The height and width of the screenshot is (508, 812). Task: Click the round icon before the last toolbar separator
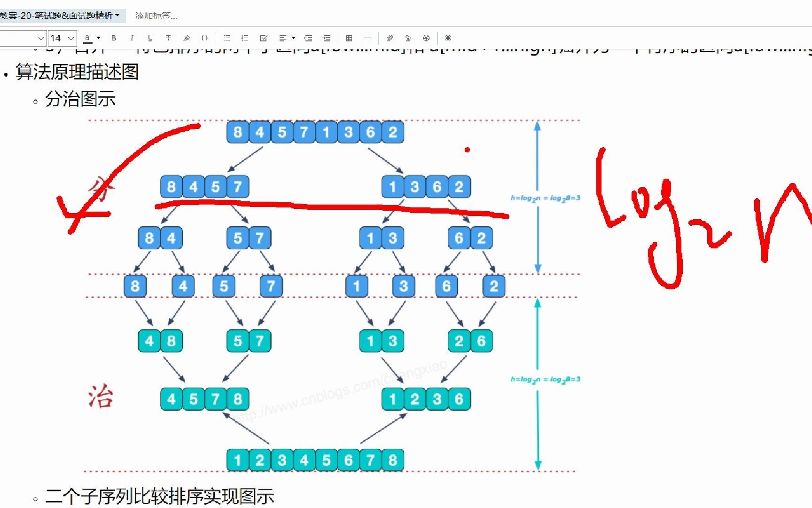tap(426, 38)
